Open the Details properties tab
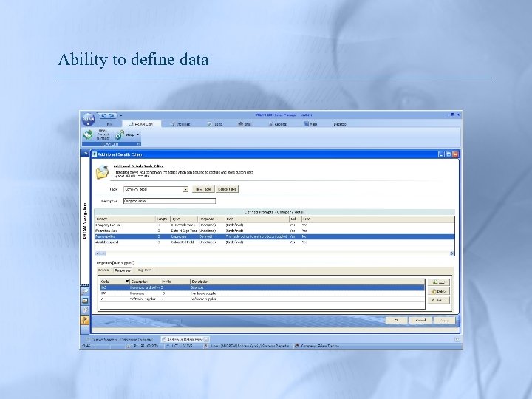 [104, 270]
